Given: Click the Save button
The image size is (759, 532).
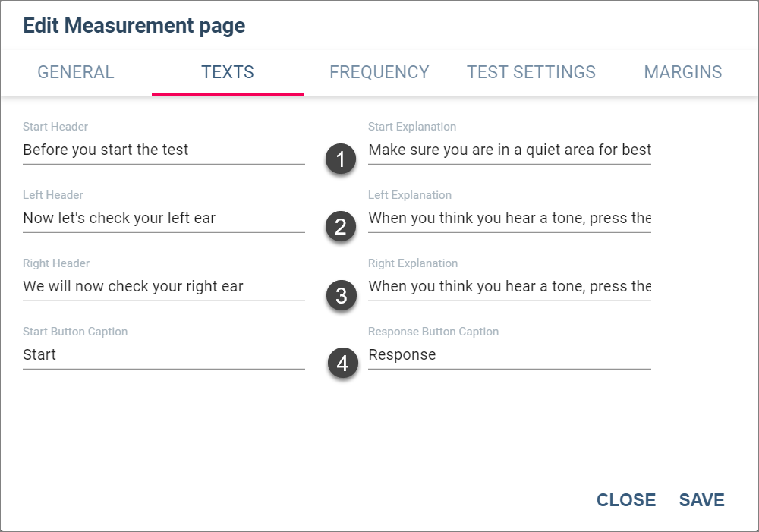Looking at the screenshot, I should point(701,499).
